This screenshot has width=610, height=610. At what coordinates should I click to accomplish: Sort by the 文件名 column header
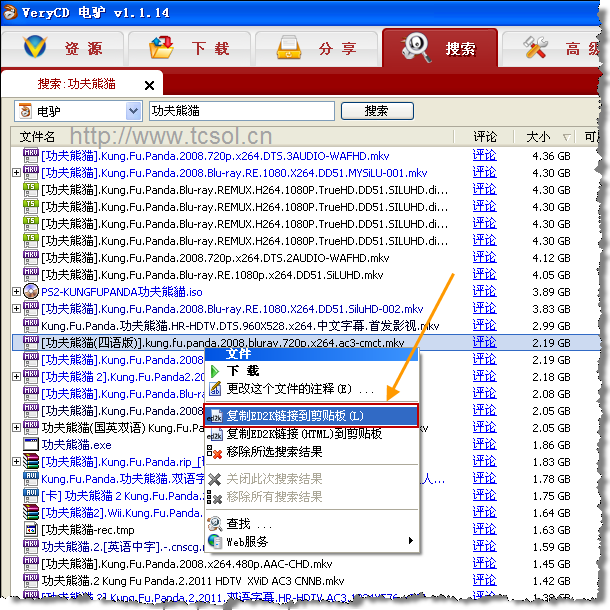click(37, 137)
